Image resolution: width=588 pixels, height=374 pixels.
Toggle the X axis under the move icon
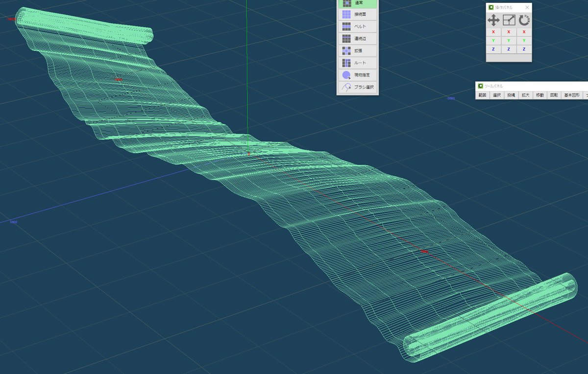click(493, 32)
